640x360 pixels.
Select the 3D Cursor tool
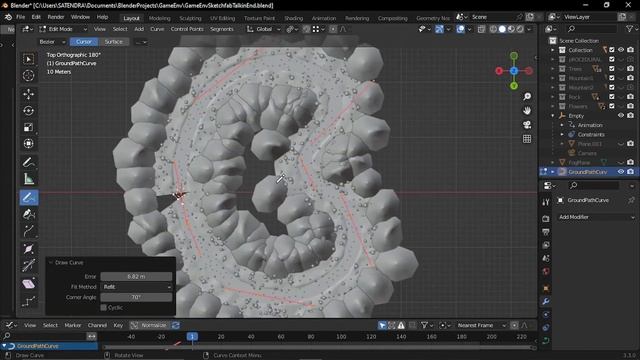29,76
